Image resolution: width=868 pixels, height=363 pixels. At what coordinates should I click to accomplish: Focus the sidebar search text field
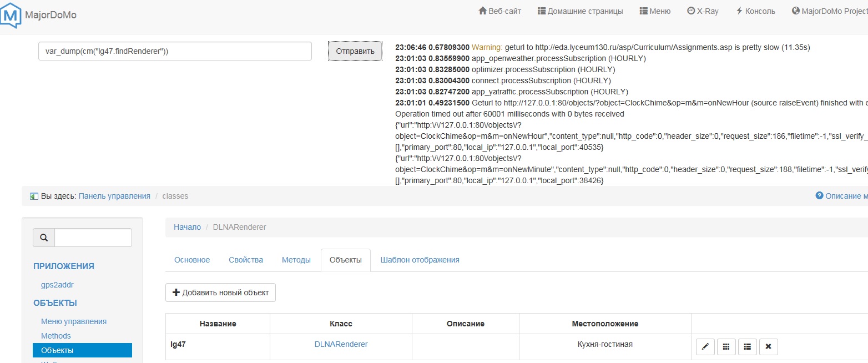(93, 238)
